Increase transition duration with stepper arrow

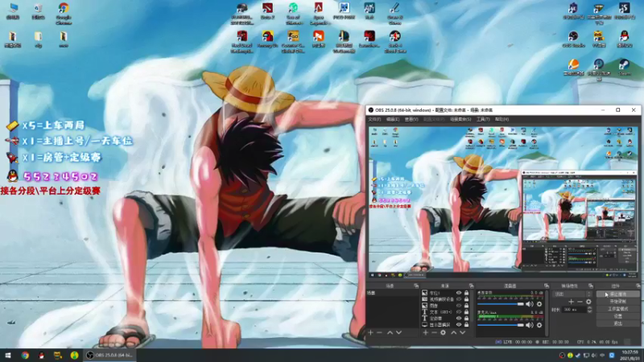591,307
